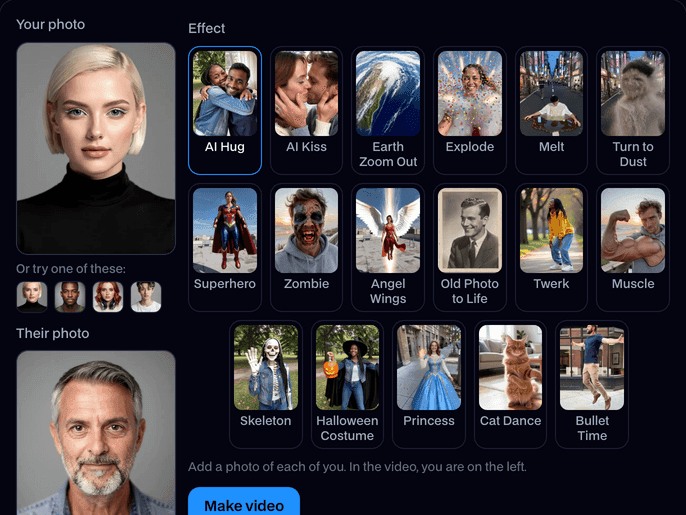686x515 pixels.
Task: Select Old Photo to Life effect
Action: point(470,247)
